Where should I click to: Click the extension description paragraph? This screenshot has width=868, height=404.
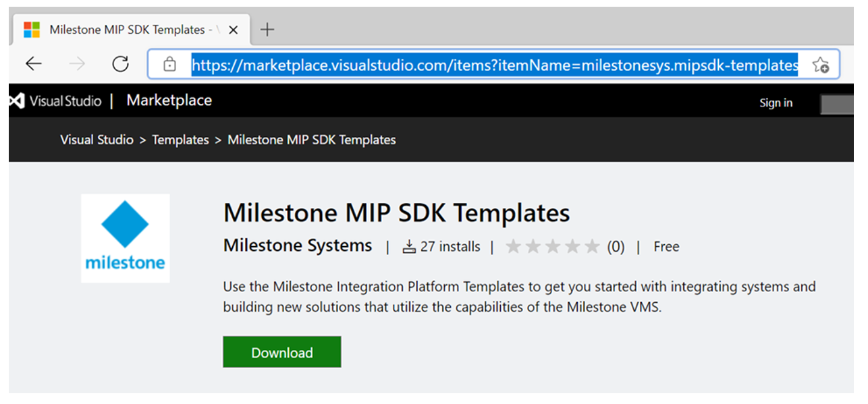pos(520,297)
